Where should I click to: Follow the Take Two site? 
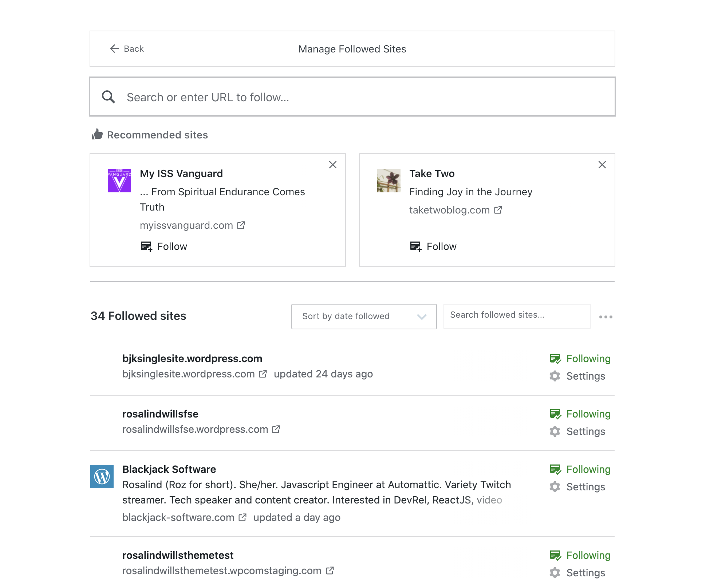tap(433, 247)
